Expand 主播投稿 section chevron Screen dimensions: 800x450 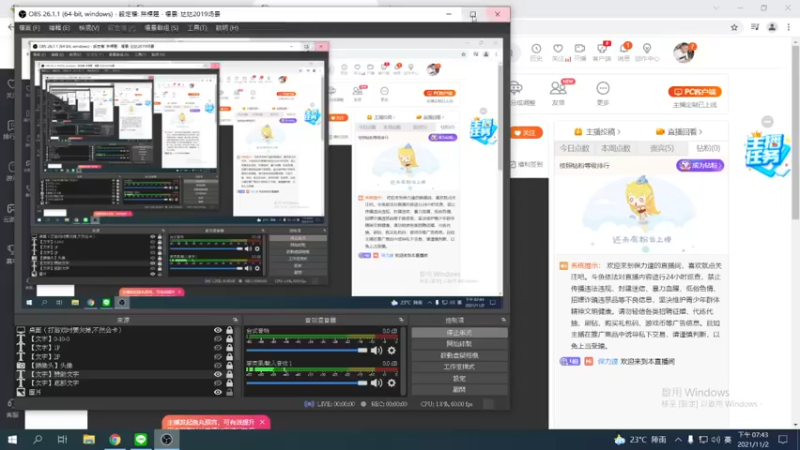coord(619,132)
